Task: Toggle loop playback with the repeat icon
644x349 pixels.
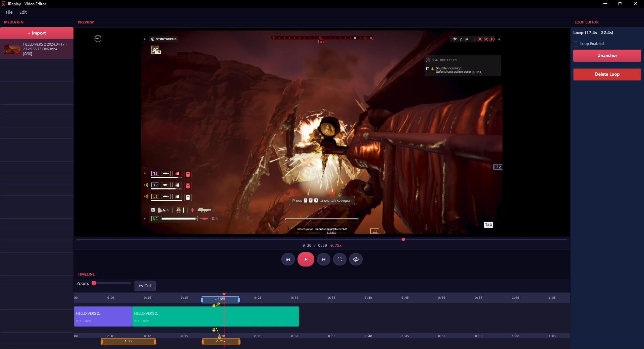Action: point(356,259)
